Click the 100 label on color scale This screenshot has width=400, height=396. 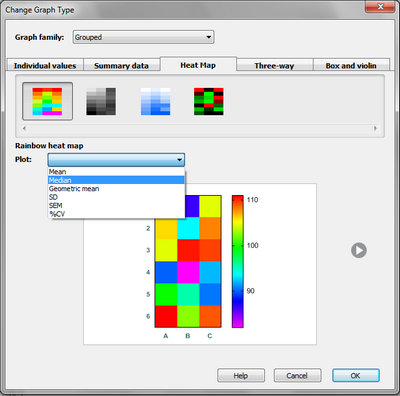click(x=252, y=245)
